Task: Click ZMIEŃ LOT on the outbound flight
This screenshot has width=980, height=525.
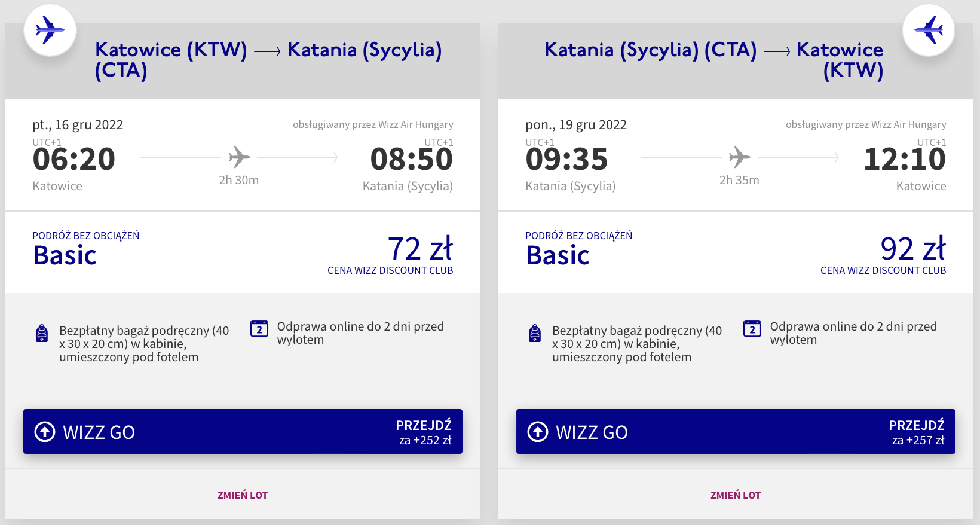Action: 243,495
